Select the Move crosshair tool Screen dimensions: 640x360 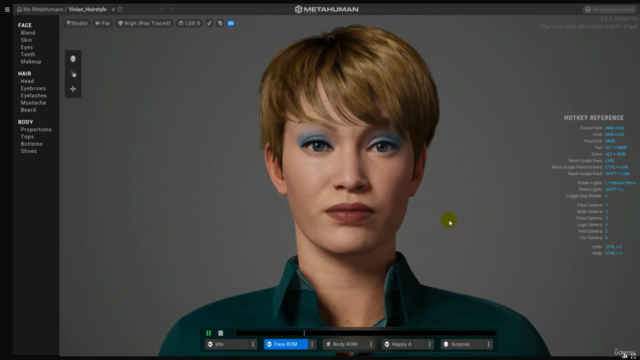(x=73, y=89)
